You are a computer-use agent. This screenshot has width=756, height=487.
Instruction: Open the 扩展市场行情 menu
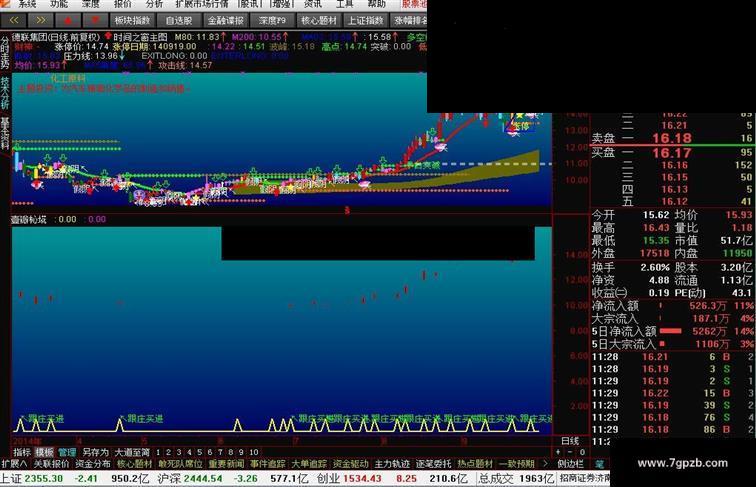pos(202,4)
